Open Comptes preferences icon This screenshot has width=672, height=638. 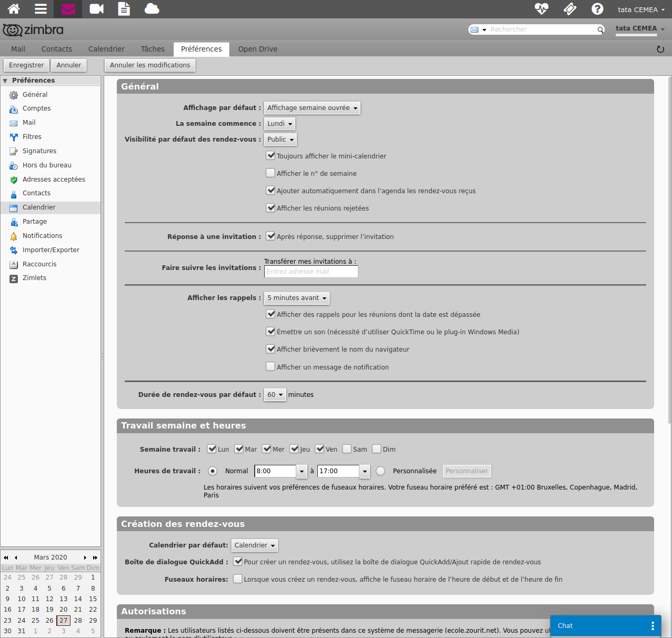(14, 109)
